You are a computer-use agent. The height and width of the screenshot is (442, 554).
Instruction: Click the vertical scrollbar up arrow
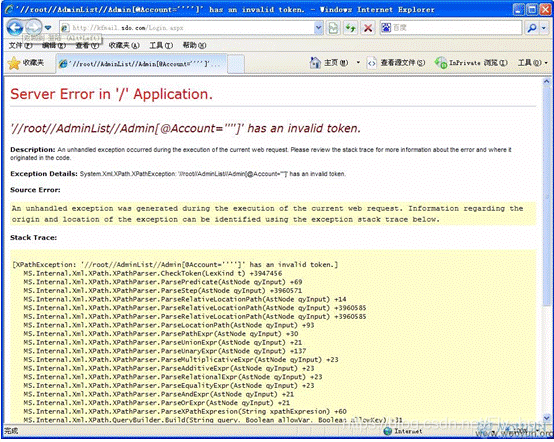(546, 82)
